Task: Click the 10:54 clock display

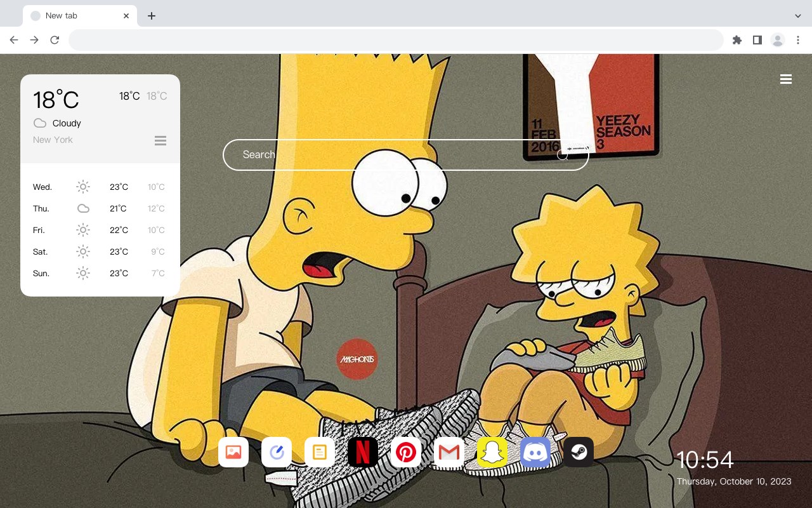Action: click(705, 460)
